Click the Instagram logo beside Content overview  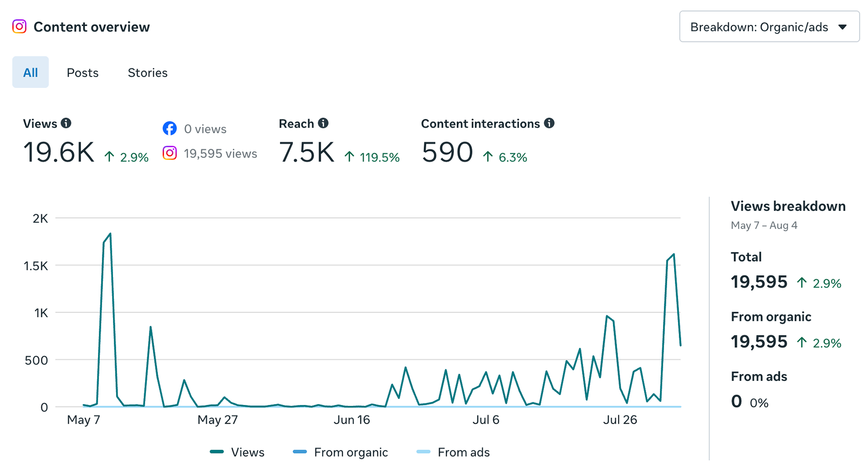pos(19,27)
